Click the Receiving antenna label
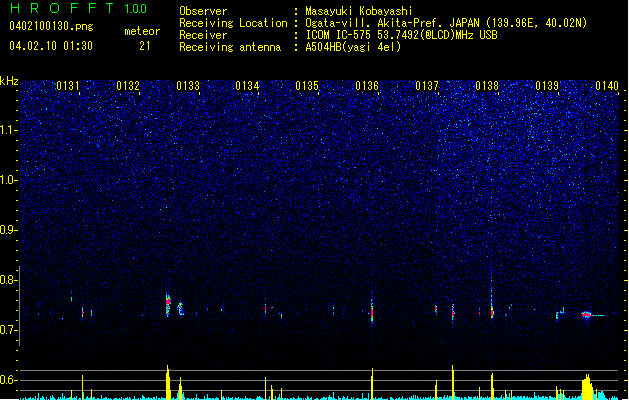629x400 pixels. coord(230,47)
